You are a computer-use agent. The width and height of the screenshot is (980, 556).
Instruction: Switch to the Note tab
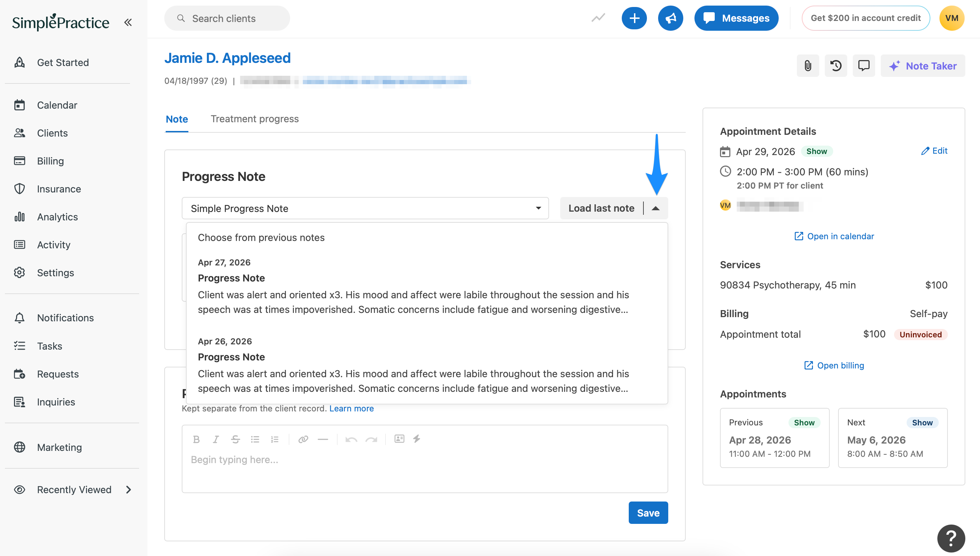(176, 119)
